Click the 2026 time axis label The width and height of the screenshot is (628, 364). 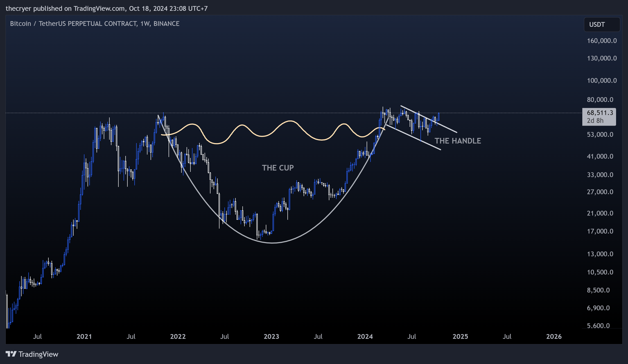(x=554, y=337)
